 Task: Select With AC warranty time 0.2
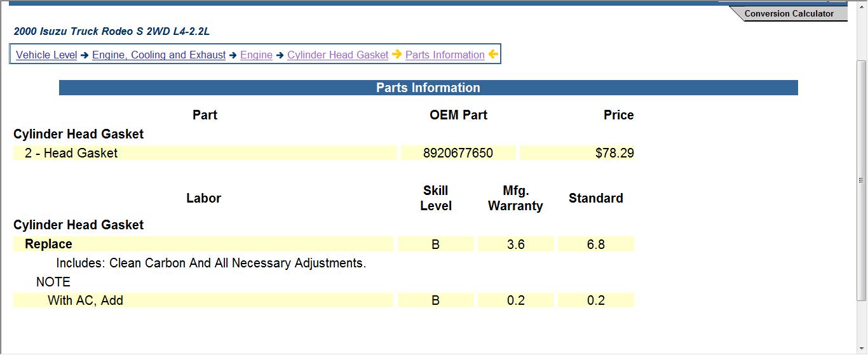coord(516,300)
